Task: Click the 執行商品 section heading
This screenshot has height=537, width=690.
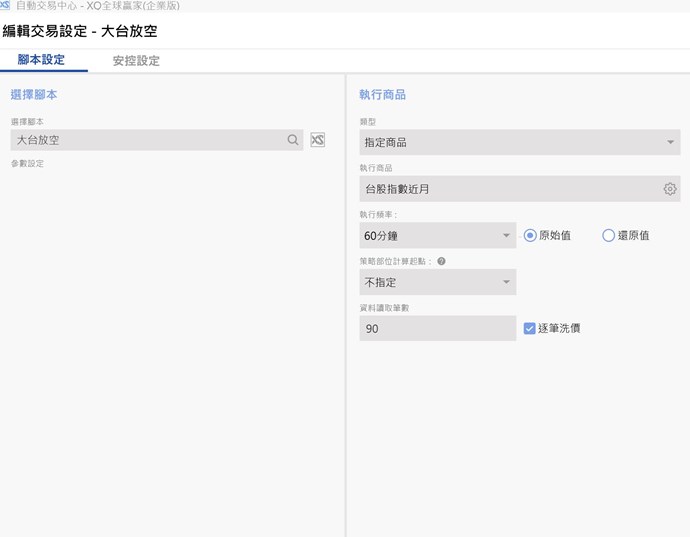Action: click(382, 95)
